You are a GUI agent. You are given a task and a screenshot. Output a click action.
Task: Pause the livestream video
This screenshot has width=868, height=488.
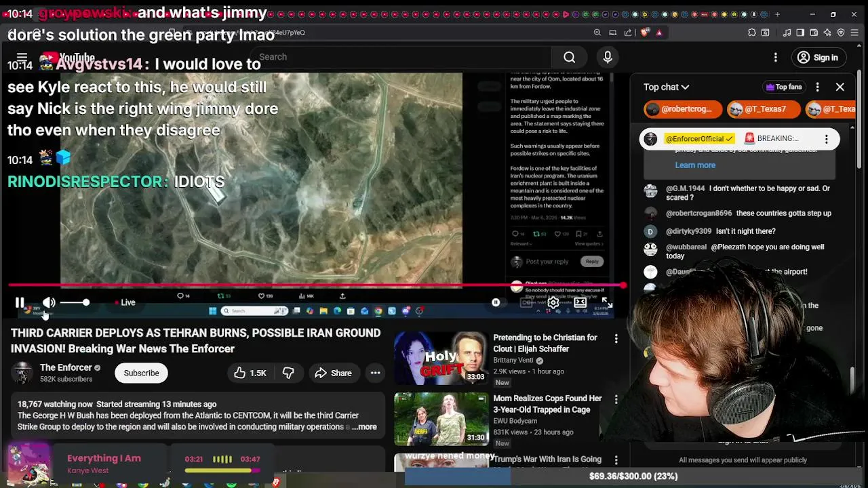tap(20, 302)
